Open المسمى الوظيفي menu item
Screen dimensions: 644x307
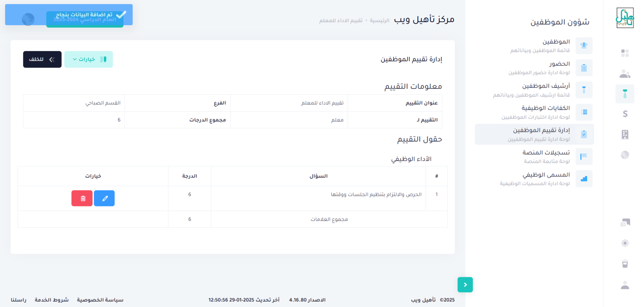pyautogui.click(x=534, y=179)
